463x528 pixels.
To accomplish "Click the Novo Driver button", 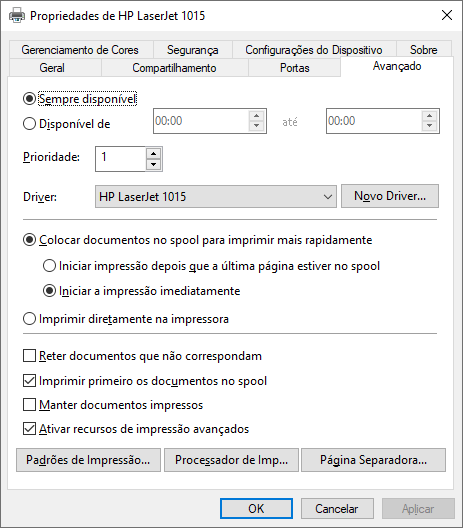I will pyautogui.click(x=390, y=196).
